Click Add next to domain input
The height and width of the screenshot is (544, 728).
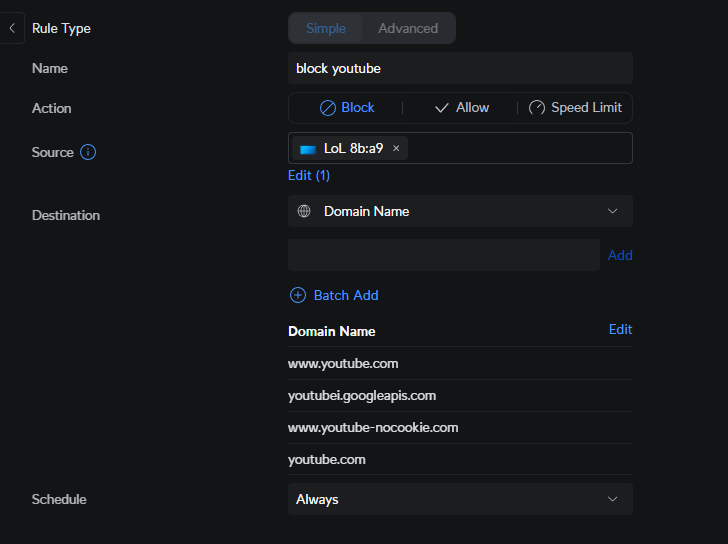coord(620,255)
